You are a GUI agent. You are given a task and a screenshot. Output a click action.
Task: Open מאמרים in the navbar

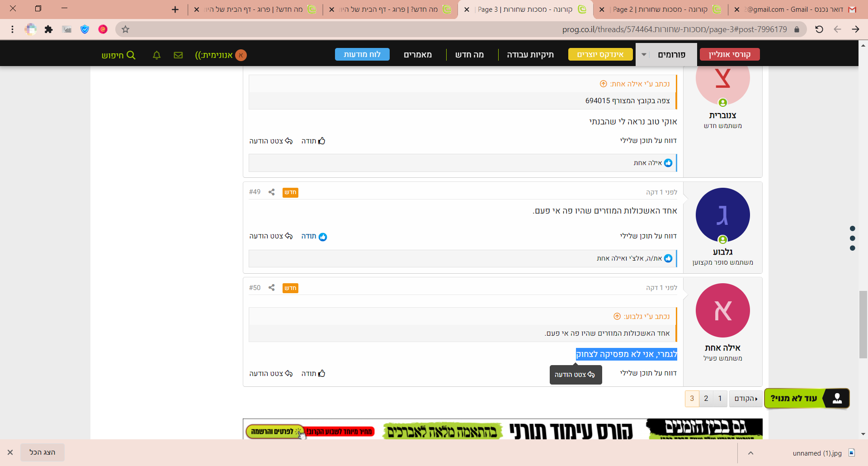(x=418, y=55)
